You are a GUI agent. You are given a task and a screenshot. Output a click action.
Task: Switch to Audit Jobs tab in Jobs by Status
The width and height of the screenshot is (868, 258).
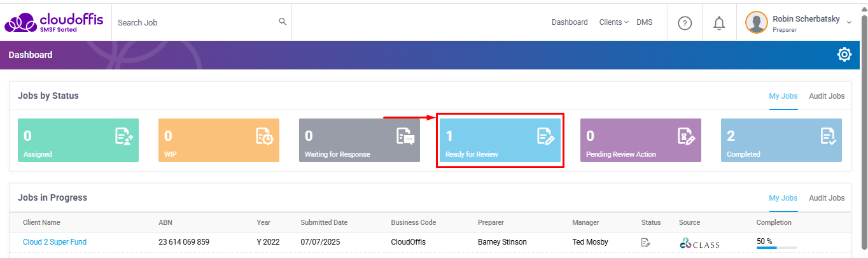827,96
